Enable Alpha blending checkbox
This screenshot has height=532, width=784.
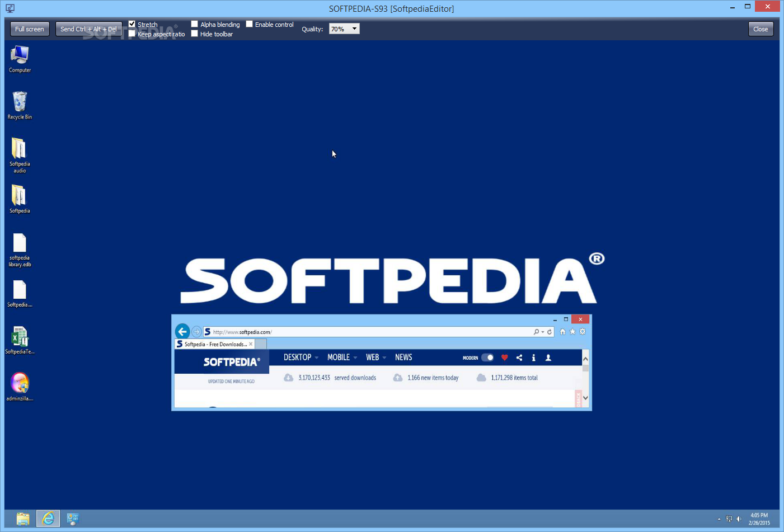195,24
